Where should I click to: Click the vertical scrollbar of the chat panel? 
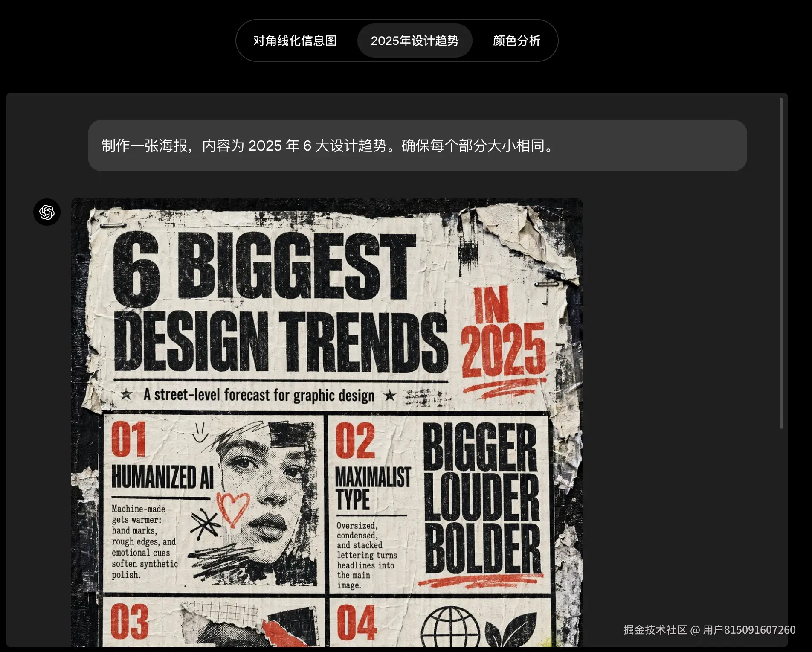point(781,263)
